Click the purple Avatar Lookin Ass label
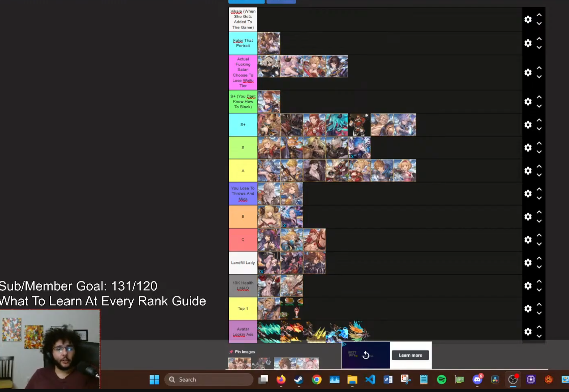This screenshot has width=569, height=392. point(243,332)
